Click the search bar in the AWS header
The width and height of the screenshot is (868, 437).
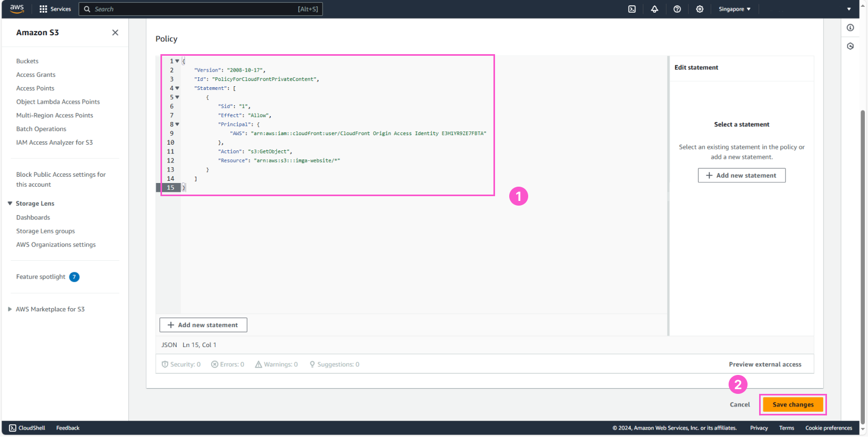[x=200, y=9]
